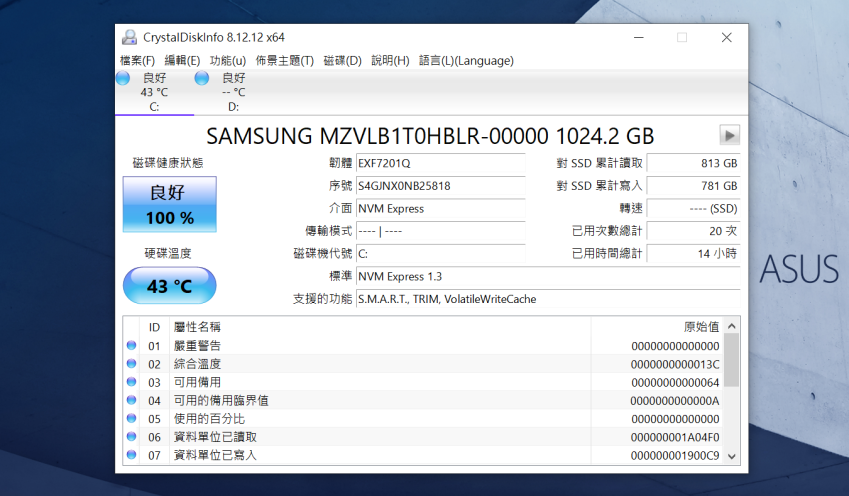Click the CrystalDiskInfo title bar app icon
Viewport: 849px width, 496px height.
[129, 37]
